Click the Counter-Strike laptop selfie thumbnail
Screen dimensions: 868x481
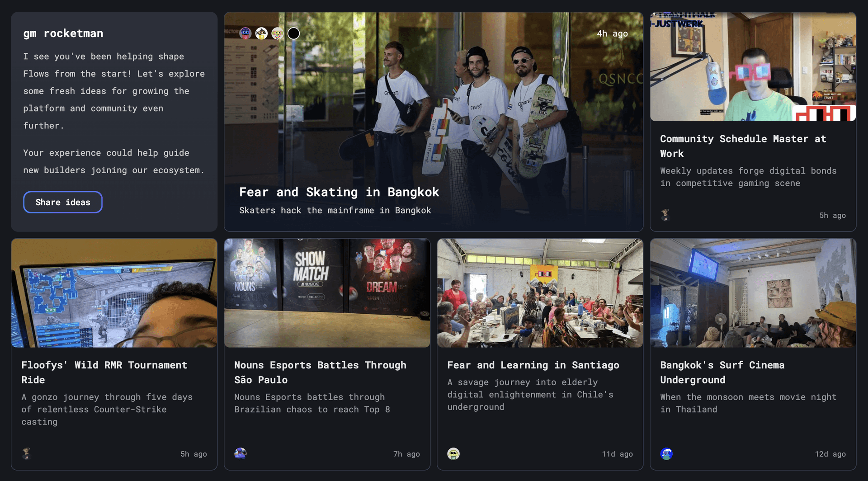pos(114,293)
